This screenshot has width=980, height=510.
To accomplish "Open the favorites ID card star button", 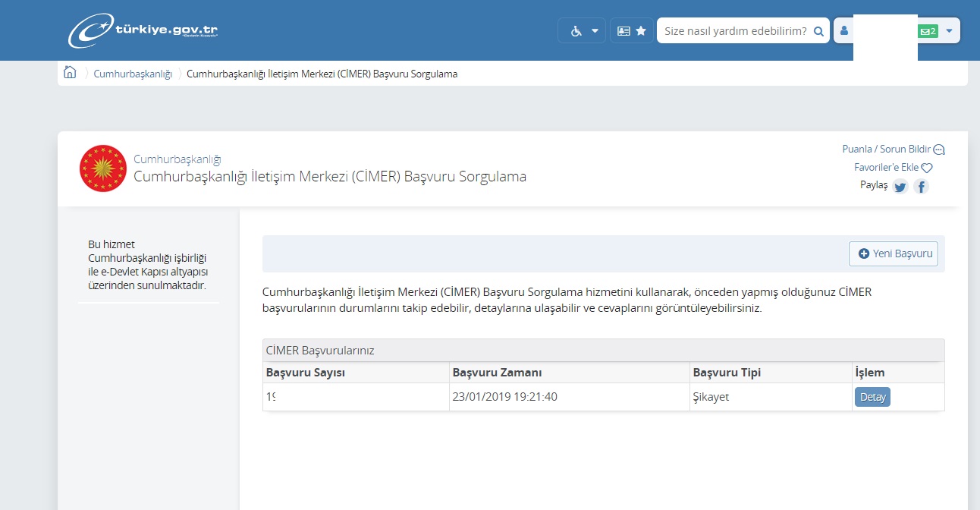I will pos(631,31).
